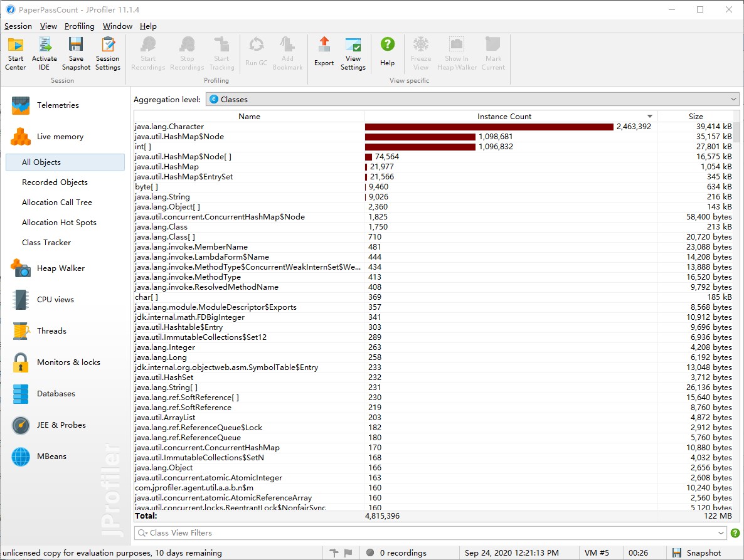Click the int[ ] instance count bar
744x560 pixels.
pos(420,147)
